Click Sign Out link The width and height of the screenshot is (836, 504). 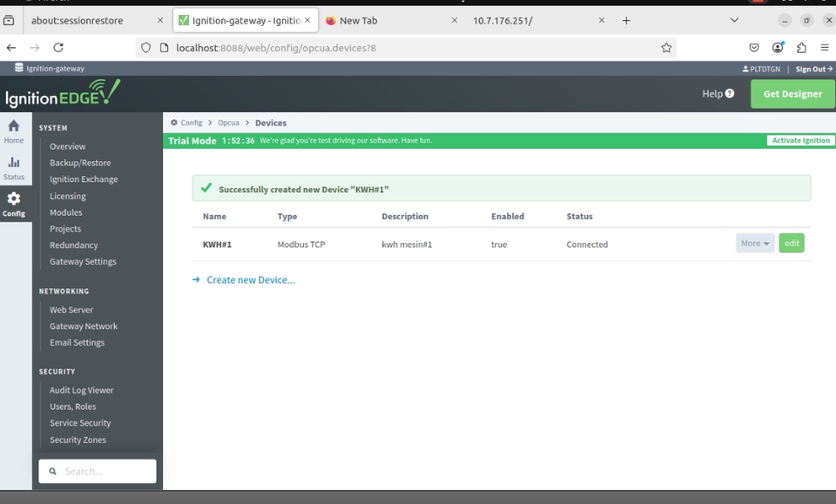[813, 70]
